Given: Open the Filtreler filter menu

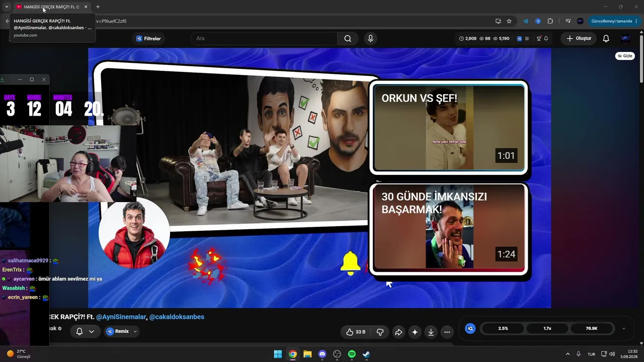Looking at the screenshot, I should tap(148, 39).
